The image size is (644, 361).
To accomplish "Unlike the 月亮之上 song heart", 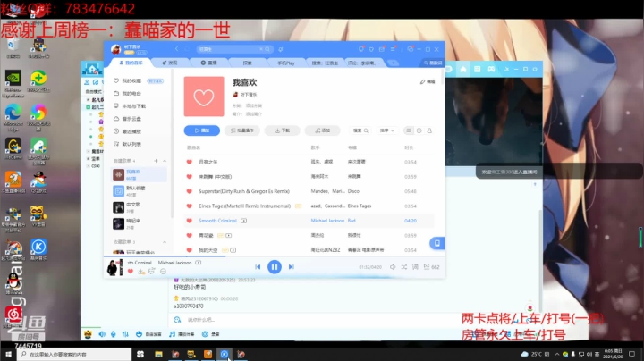I will (x=190, y=162).
